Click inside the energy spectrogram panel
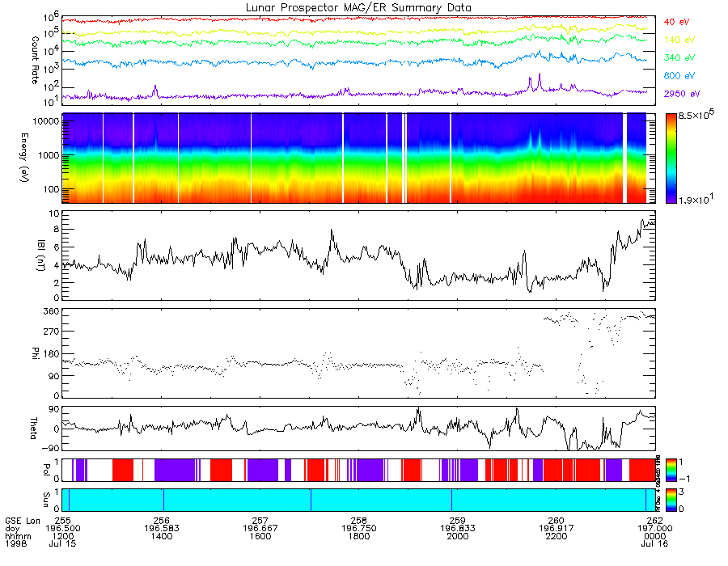Image resolution: width=728 pixels, height=566 pixels. point(358,158)
